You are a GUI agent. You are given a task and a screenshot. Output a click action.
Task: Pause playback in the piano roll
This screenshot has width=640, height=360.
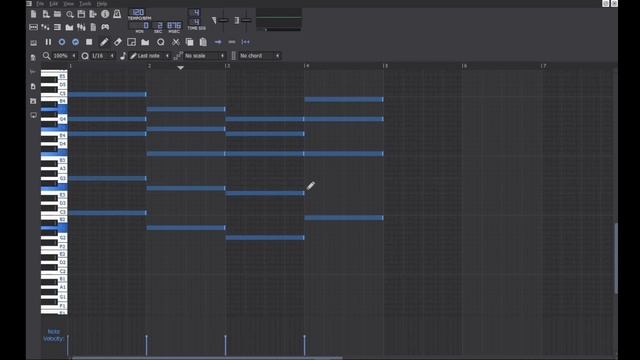[x=48, y=42]
